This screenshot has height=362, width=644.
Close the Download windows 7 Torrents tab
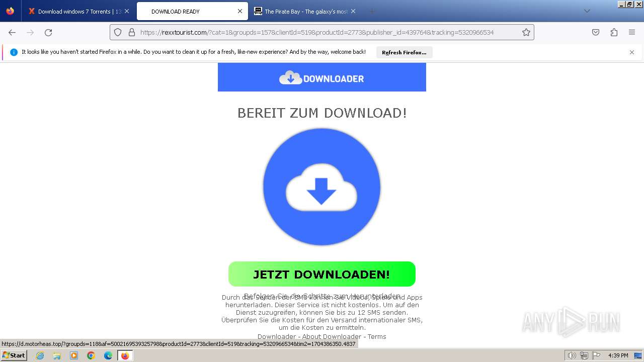tap(126, 11)
